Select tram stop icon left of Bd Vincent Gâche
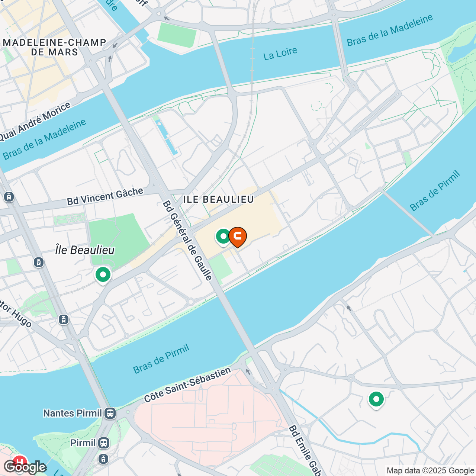 click(x=9, y=197)
